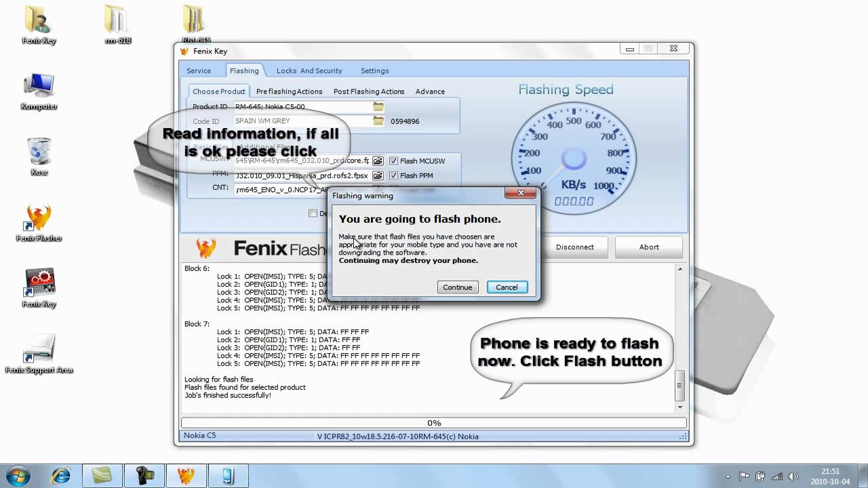Click the 0% progress bar
This screenshot has width=868, height=488.
(434, 423)
